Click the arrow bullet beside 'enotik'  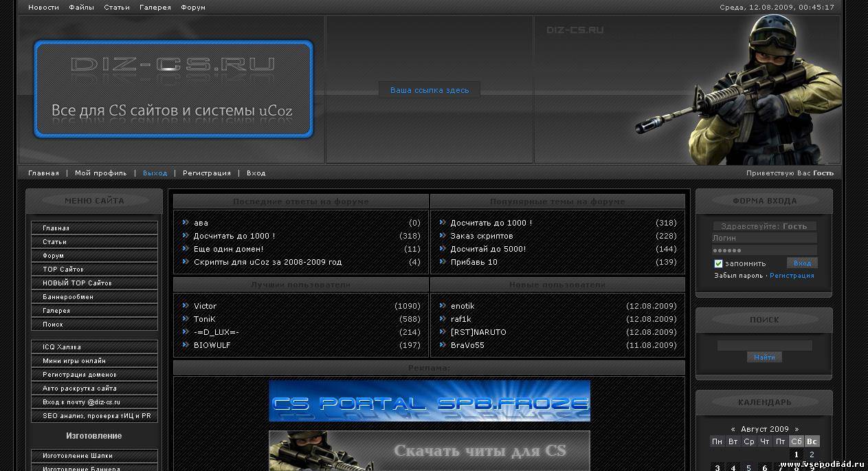[x=443, y=306]
